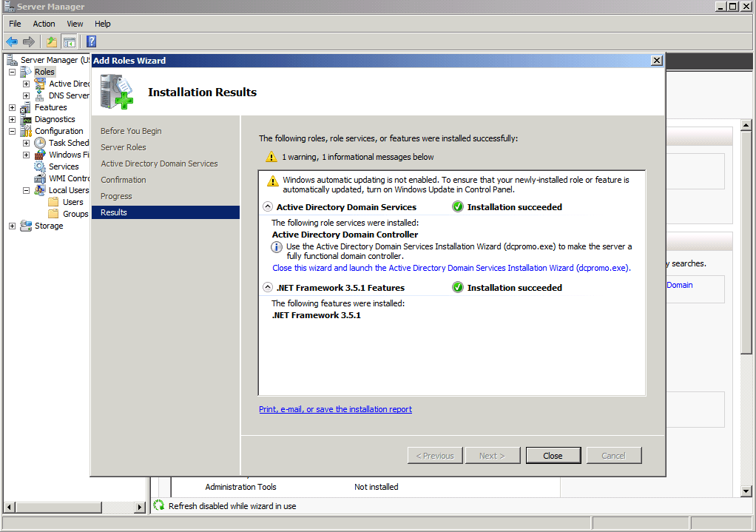
Task: Click the Storage node icon
Action: tap(26, 226)
